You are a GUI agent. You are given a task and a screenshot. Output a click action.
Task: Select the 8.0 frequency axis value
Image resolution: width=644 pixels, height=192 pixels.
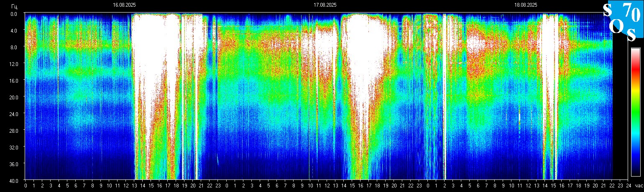[15, 47]
